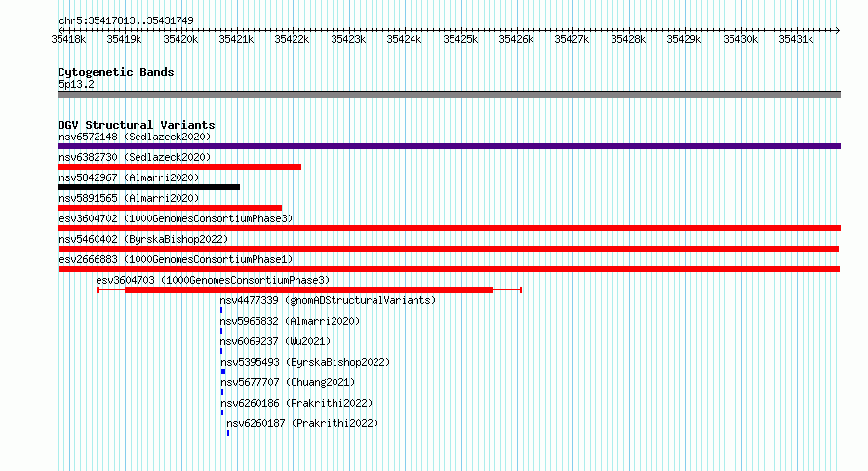Screen dimensions: 868x471
Task: Click the 35418k ruler tick label
Action: point(68,39)
